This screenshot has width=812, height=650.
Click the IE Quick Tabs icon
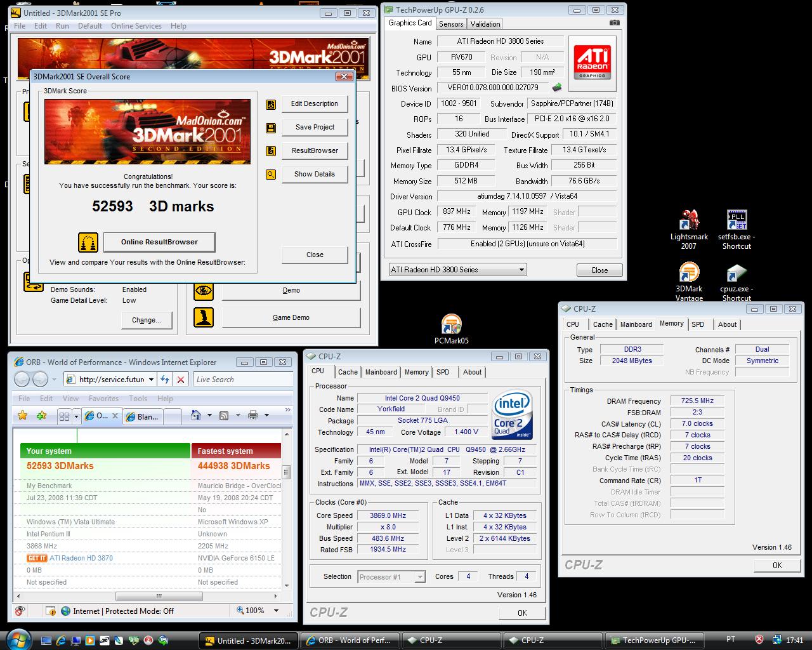[x=64, y=416]
